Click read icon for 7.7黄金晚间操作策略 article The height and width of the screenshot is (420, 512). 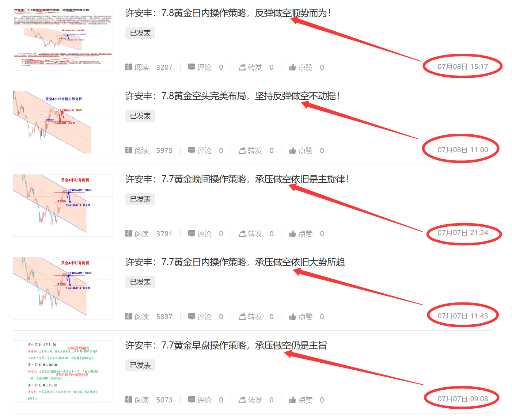tap(129, 233)
